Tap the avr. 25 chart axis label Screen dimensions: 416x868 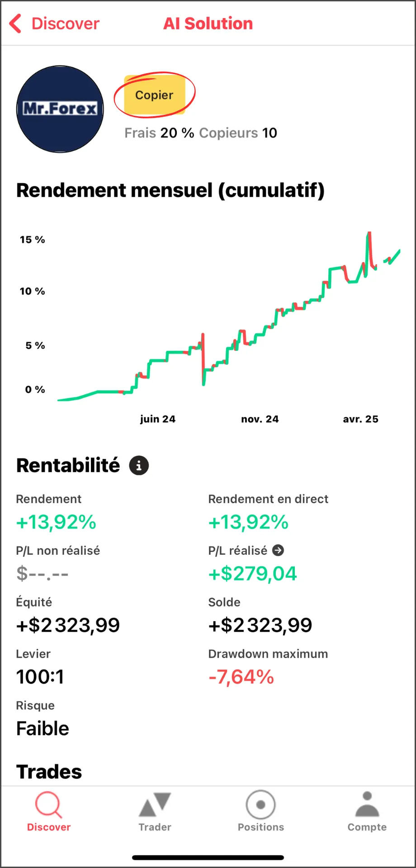360,419
